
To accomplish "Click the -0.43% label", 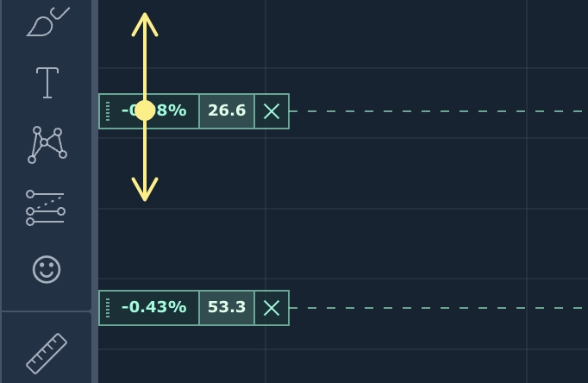I will (x=153, y=307).
